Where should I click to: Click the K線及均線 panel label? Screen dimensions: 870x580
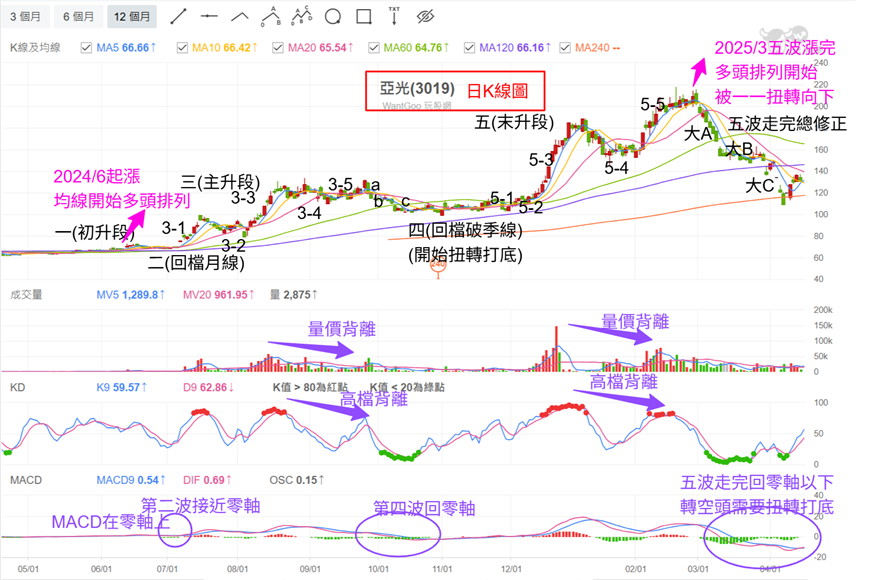(35, 48)
